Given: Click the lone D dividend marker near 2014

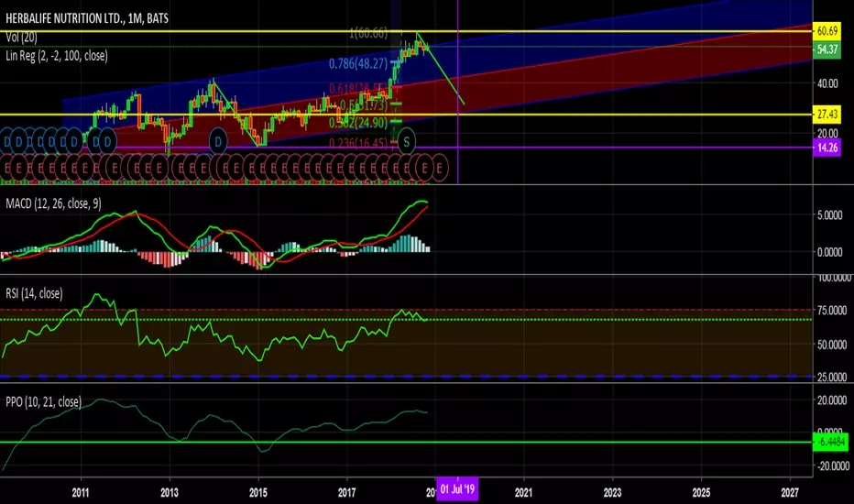Looking at the screenshot, I should tap(218, 142).
